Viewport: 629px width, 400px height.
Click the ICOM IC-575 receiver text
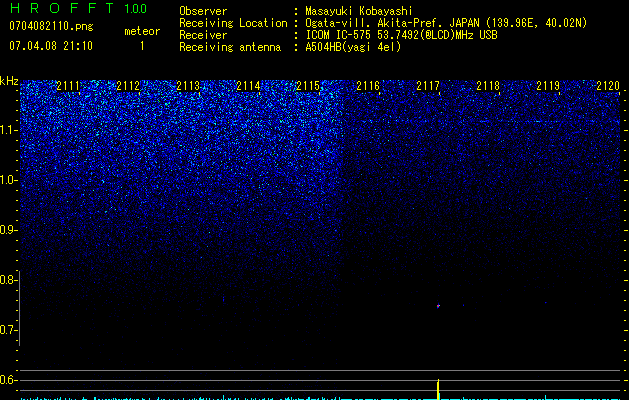(401, 35)
